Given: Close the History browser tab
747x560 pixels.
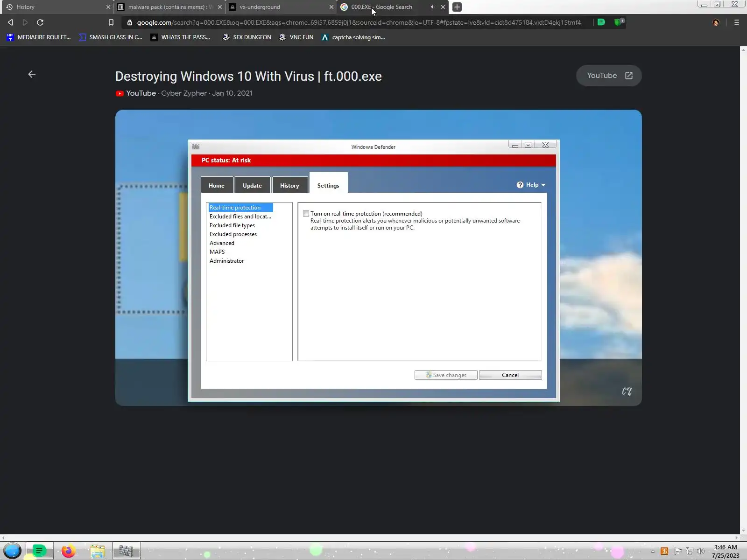Looking at the screenshot, I should tap(108, 7).
